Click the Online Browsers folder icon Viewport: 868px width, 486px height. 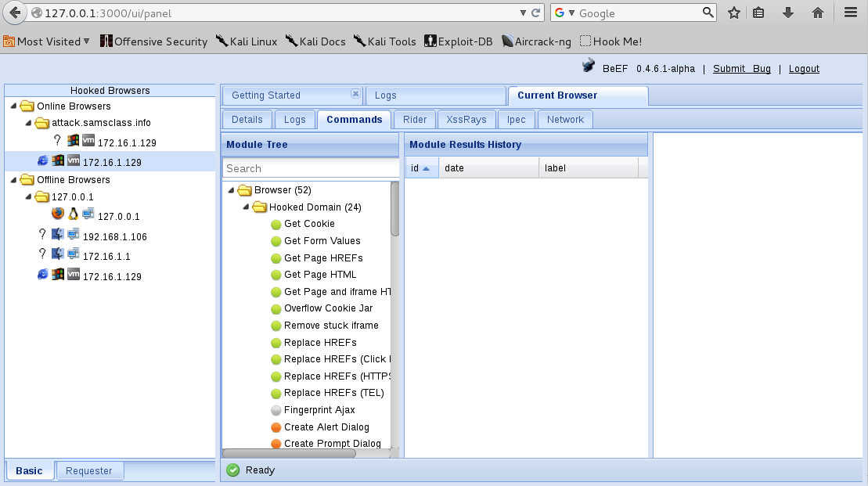(27, 106)
